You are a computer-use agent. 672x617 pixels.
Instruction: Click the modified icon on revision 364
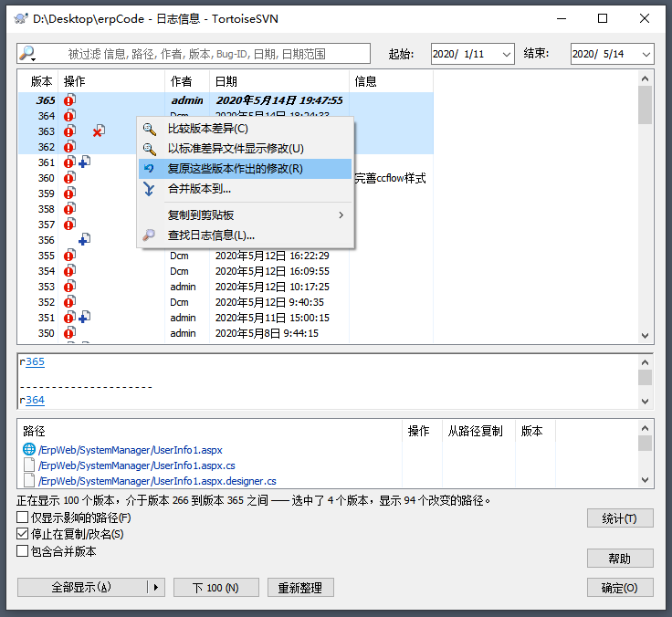point(70,116)
